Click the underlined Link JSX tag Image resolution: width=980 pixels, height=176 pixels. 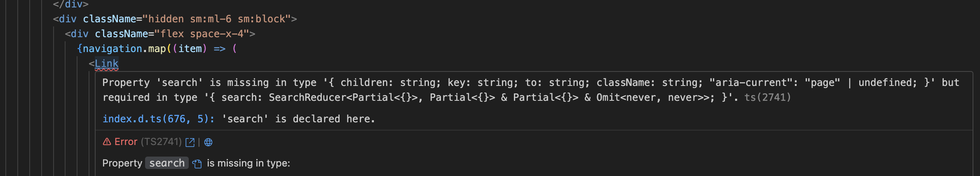click(x=107, y=63)
